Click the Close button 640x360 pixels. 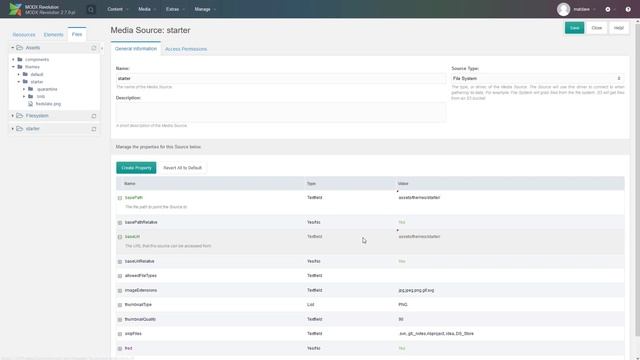[x=597, y=28]
